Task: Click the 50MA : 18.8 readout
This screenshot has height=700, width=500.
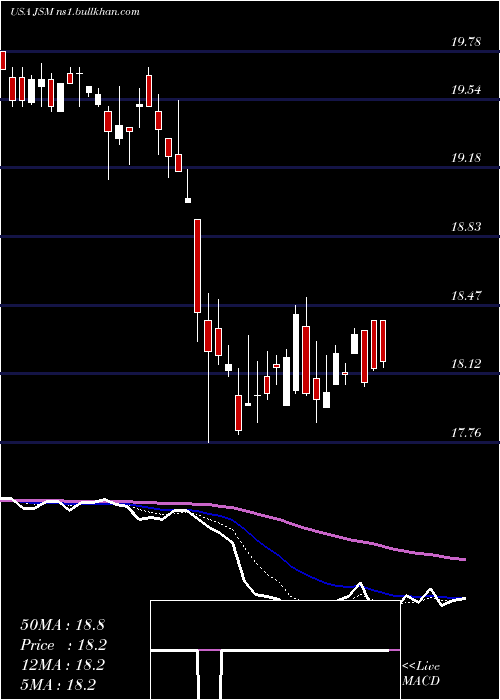Action: point(62,625)
